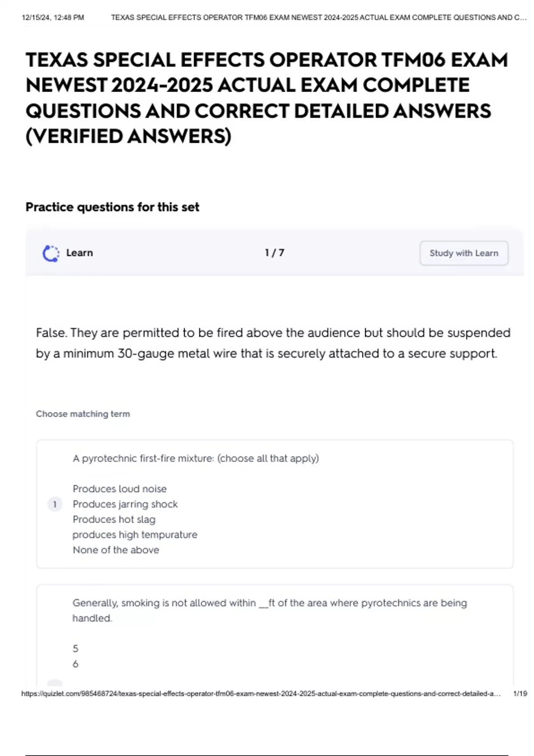Image resolution: width=534 pixels, height=756 pixels.
Task: Click the 'produces high tempurature' line
Action: 135,535
